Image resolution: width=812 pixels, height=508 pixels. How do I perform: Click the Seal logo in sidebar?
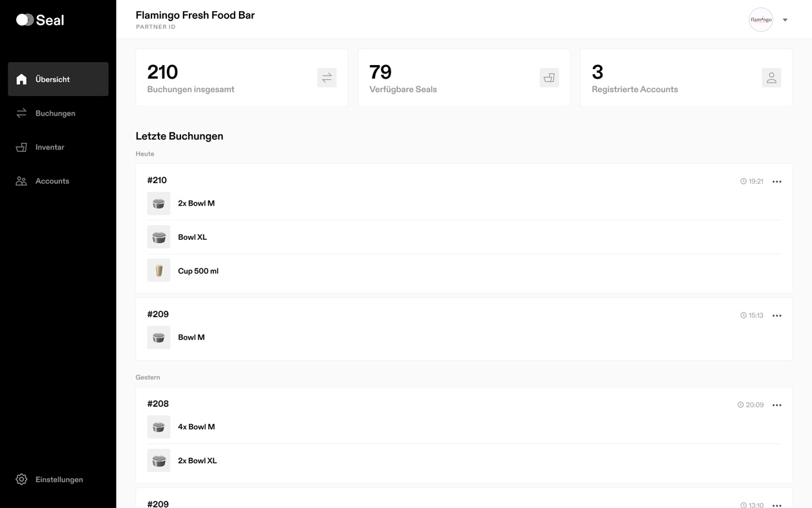40,20
